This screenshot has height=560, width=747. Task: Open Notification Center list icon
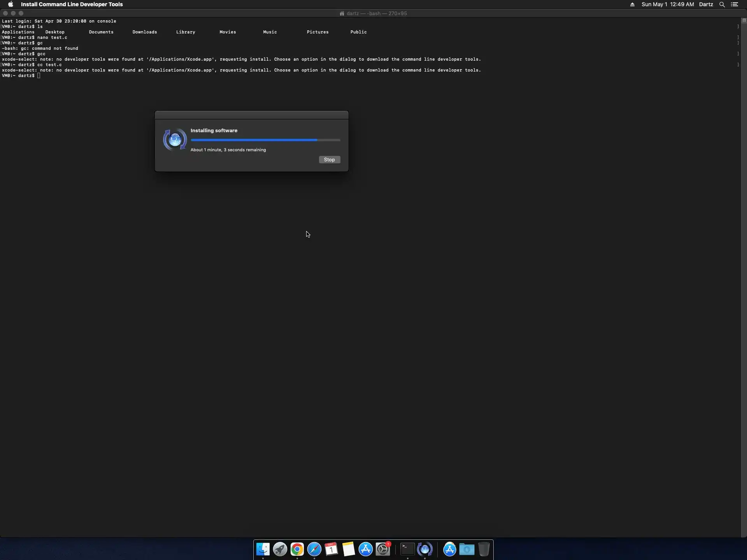click(735, 4)
